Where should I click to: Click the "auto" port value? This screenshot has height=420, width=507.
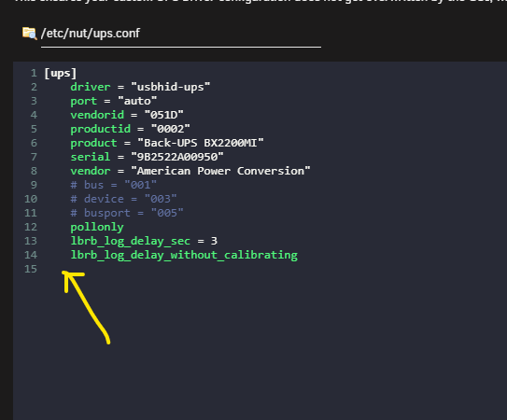[137, 101]
